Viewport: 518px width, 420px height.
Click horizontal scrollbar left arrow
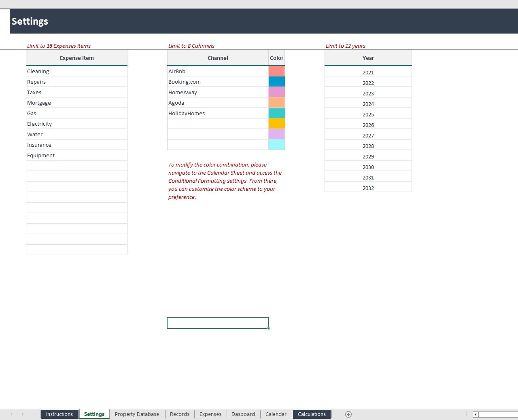[476, 414]
